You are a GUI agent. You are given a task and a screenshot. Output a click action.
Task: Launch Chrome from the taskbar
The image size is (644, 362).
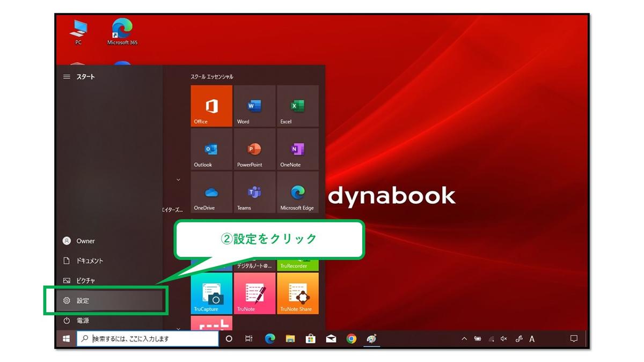pos(352,339)
